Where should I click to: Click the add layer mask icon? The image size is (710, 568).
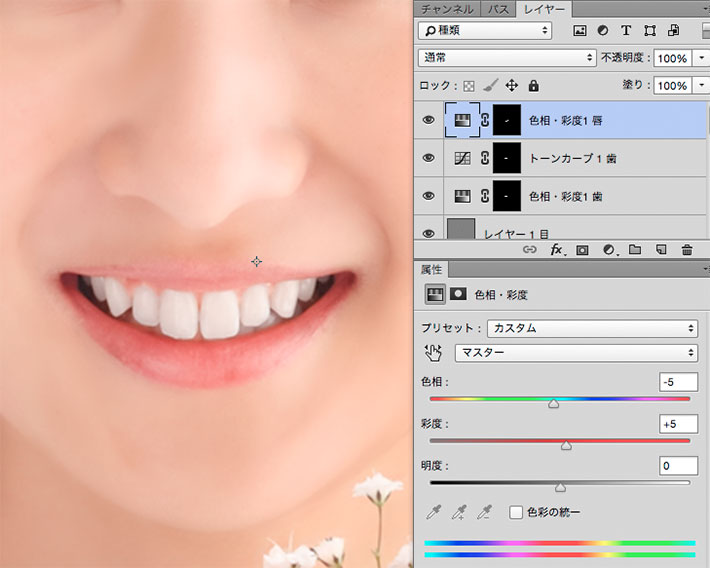582,250
